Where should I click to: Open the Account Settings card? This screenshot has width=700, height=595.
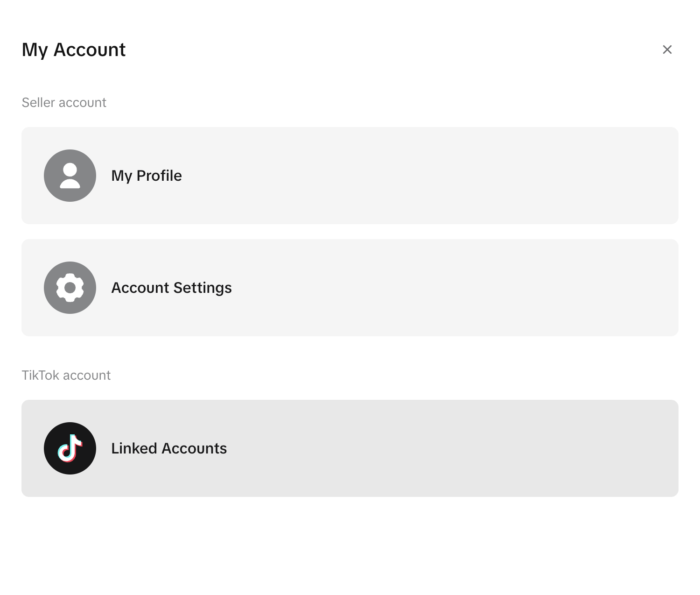pos(350,288)
